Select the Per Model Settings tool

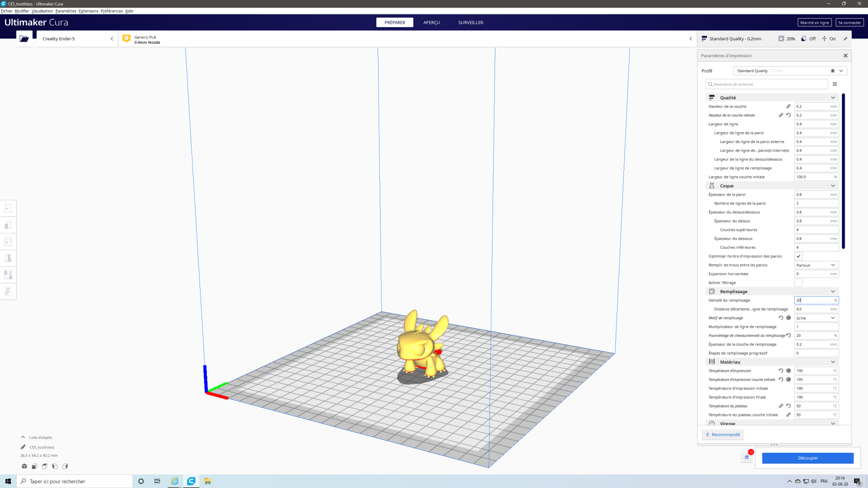tap(8, 274)
